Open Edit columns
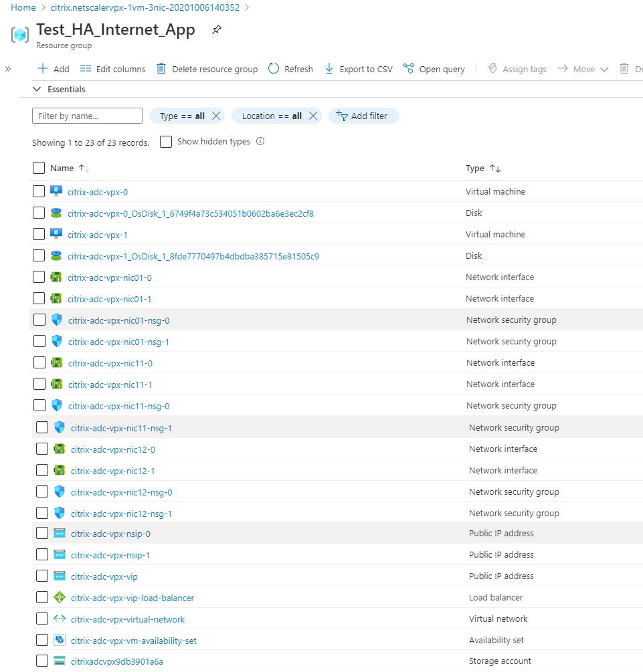This screenshot has width=643, height=672. 113,69
